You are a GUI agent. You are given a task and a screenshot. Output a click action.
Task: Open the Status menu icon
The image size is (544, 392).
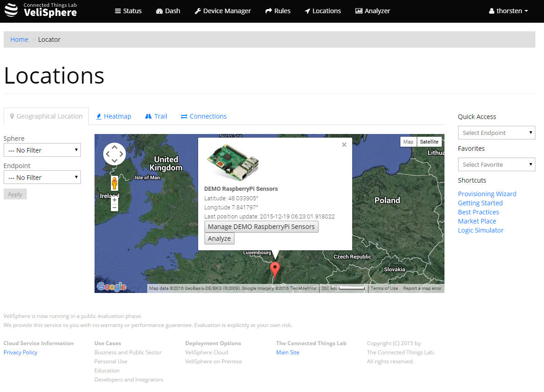coord(117,11)
